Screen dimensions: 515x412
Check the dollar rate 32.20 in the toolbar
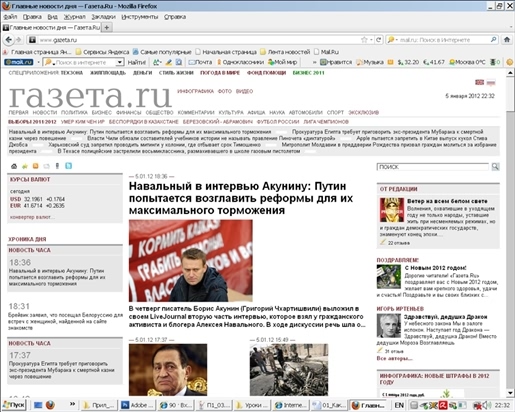[x=408, y=62]
